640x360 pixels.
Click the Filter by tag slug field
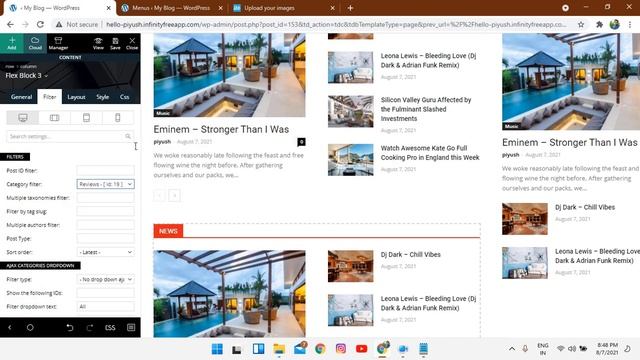click(105, 211)
